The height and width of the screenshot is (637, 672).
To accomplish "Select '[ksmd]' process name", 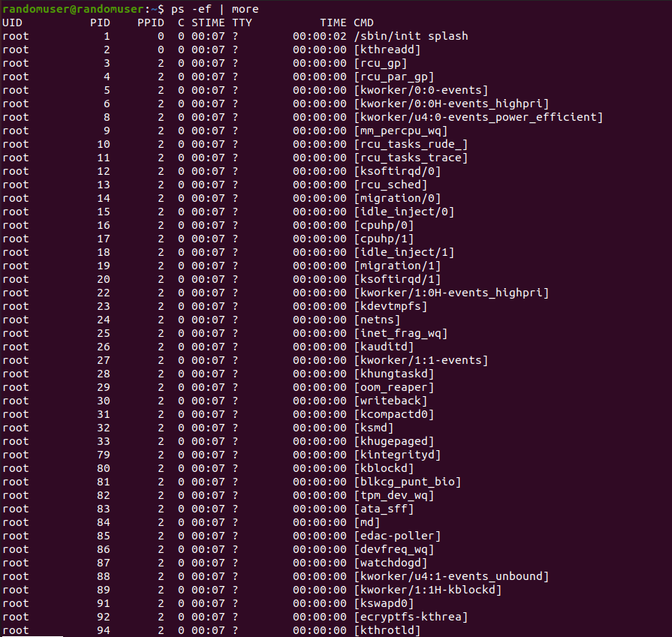I will click(374, 428).
